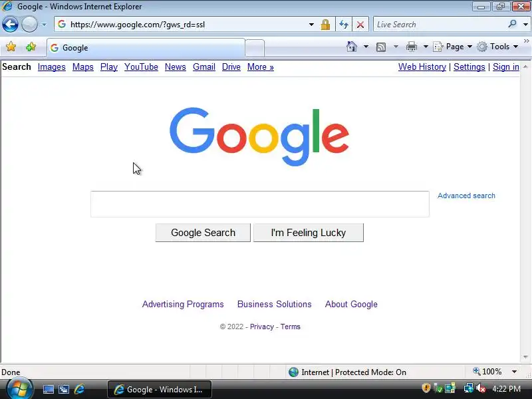The height and width of the screenshot is (399, 532).
Task: Open the recent pages dropdown arrow
Action: pos(44,25)
